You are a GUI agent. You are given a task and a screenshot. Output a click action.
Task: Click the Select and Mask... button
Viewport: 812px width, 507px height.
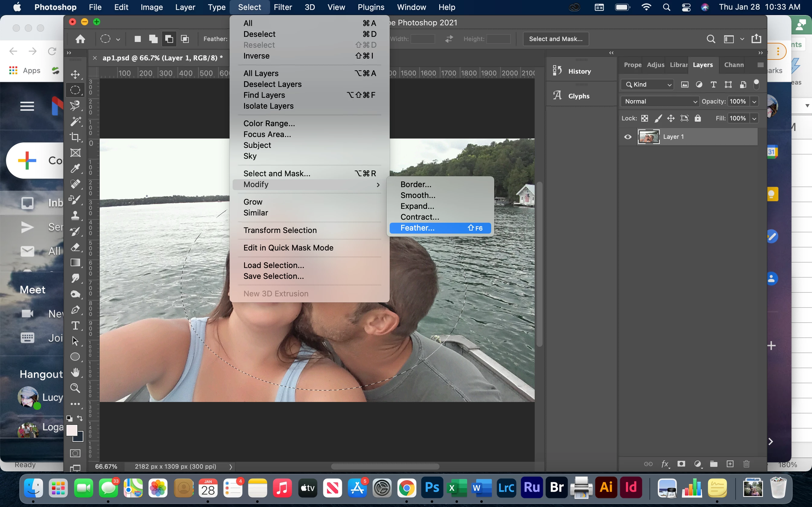pos(556,39)
